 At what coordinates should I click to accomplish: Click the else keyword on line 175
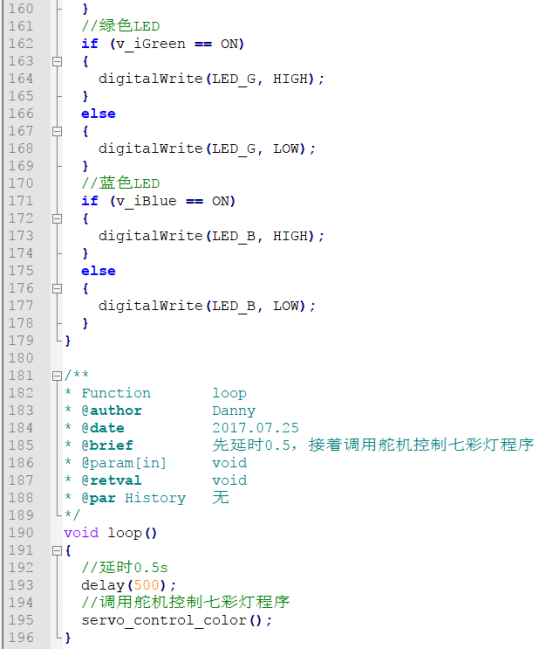(99, 271)
